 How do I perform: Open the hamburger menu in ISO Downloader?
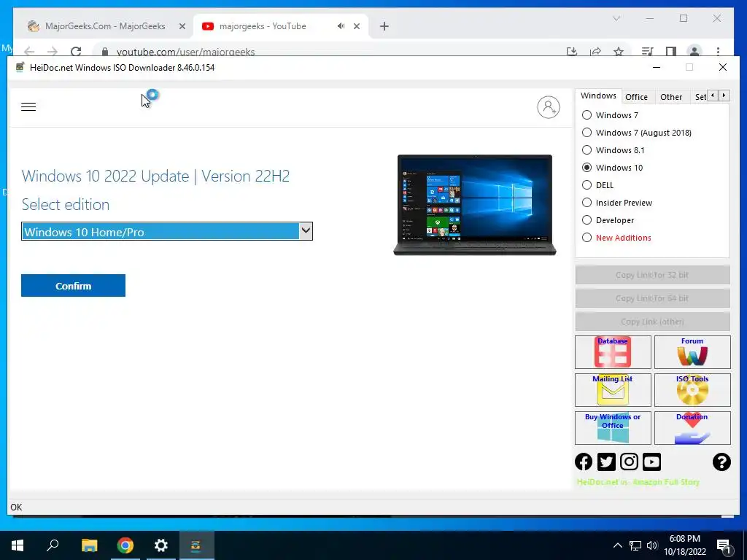click(28, 106)
